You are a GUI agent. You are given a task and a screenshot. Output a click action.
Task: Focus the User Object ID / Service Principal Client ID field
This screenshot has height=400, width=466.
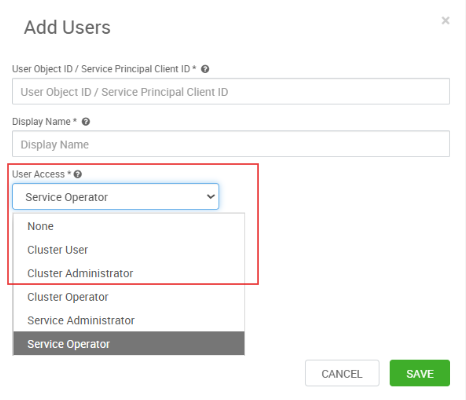231,92
